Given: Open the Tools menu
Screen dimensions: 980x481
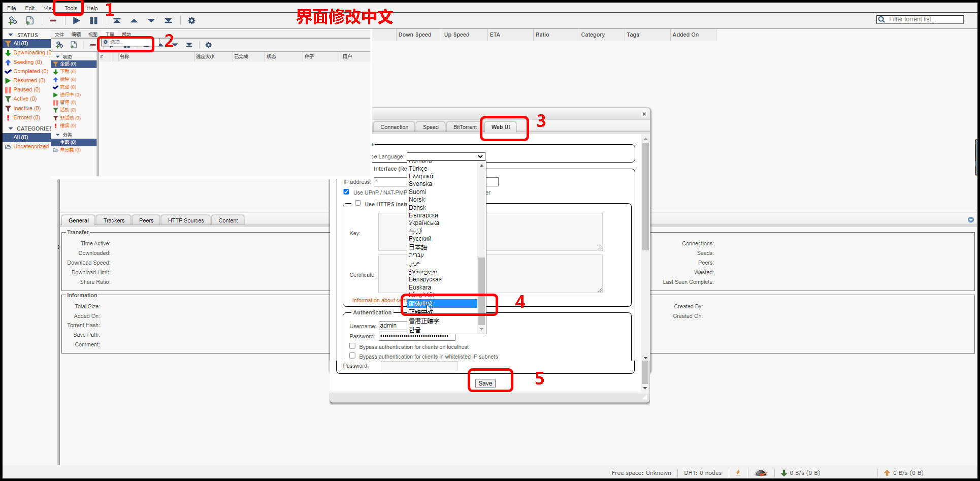Looking at the screenshot, I should tap(71, 8).
